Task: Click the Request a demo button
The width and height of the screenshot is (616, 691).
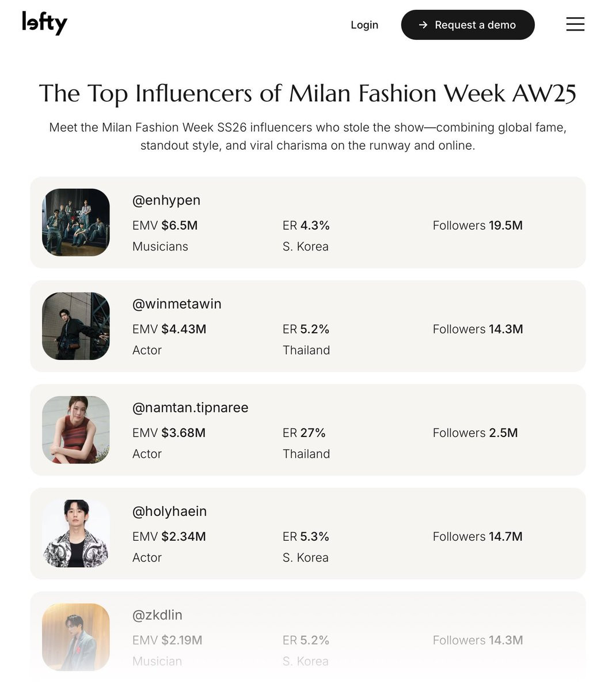Action: point(467,25)
